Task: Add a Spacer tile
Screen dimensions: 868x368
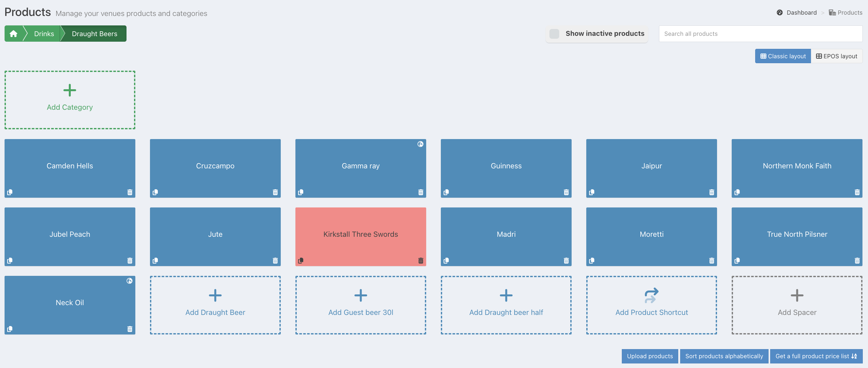Action: coord(797,305)
